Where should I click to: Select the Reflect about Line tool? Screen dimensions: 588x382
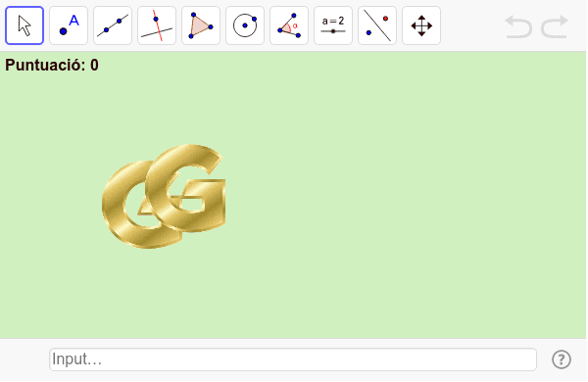[377, 25]
